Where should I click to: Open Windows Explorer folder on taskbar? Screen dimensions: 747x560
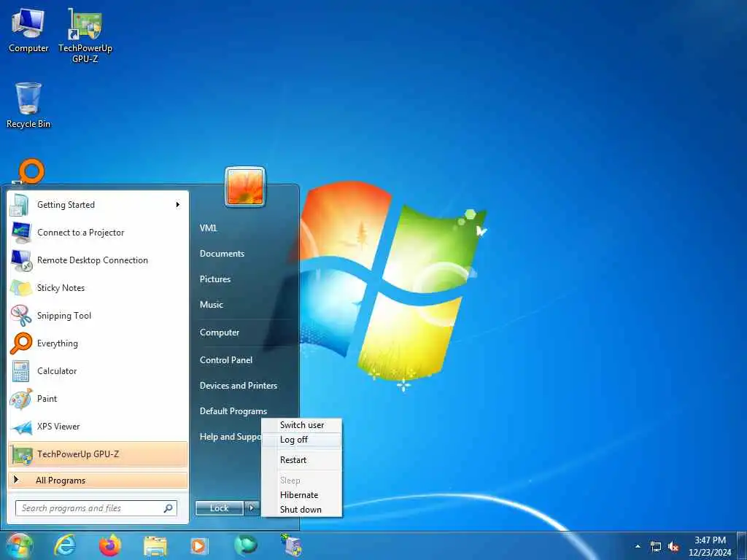pyautogui.click(x=155, y=547)
